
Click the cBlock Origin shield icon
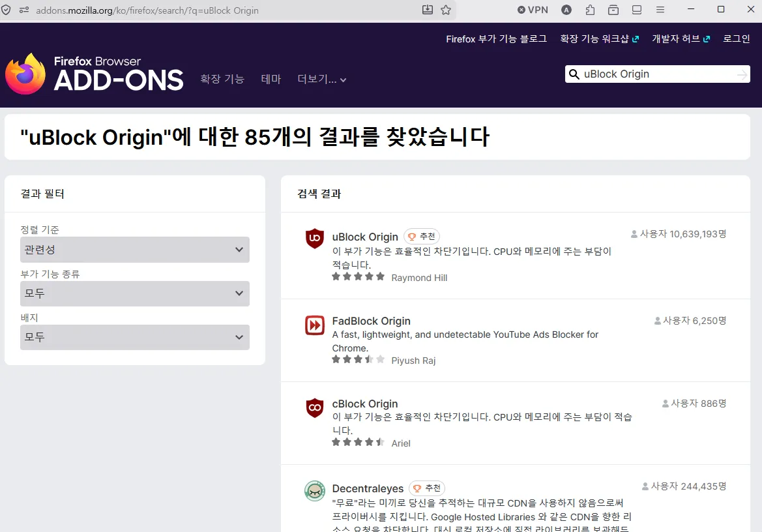coord(314,407)
